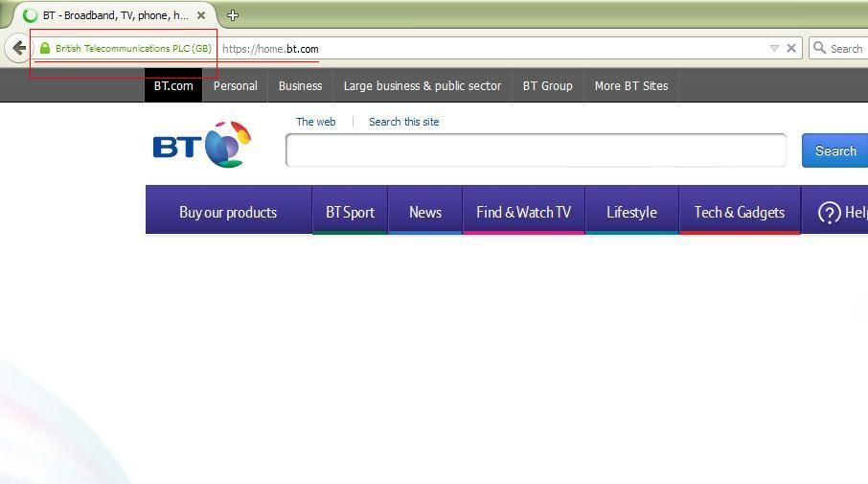Open News section
This screenshot has height=484, width=868.
click(425, 213)
